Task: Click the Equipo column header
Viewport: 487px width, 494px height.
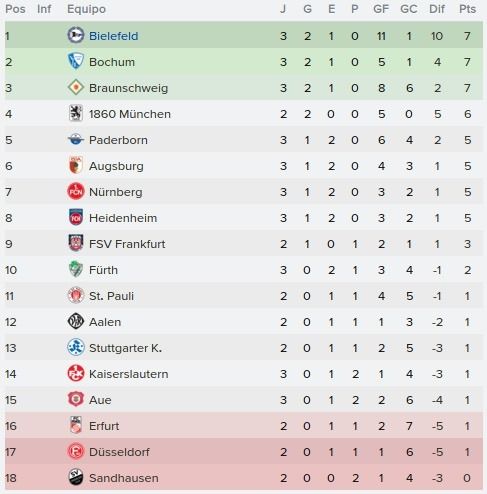Action: 86,9
